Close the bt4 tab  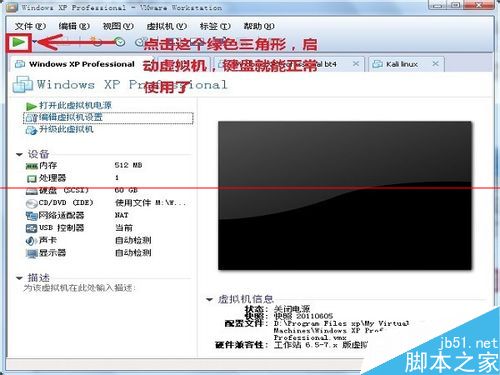[356, 64]
